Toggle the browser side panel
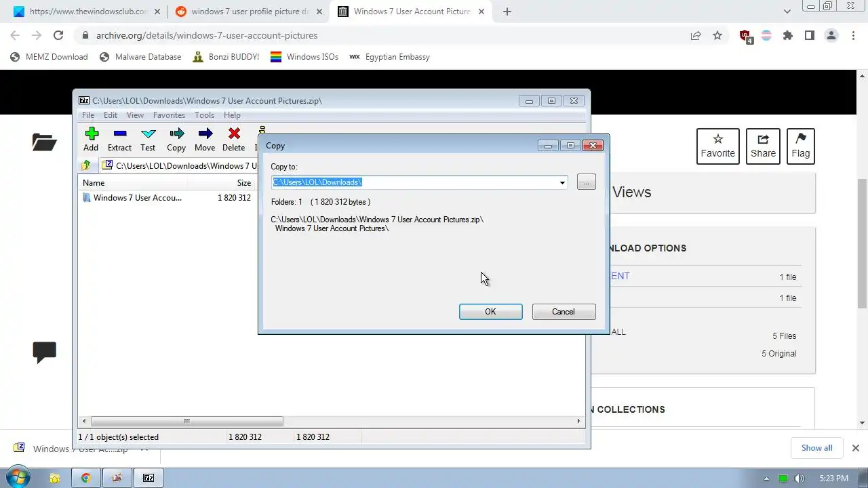The height and width of the screenshot is (488, 868). [810, 35]
